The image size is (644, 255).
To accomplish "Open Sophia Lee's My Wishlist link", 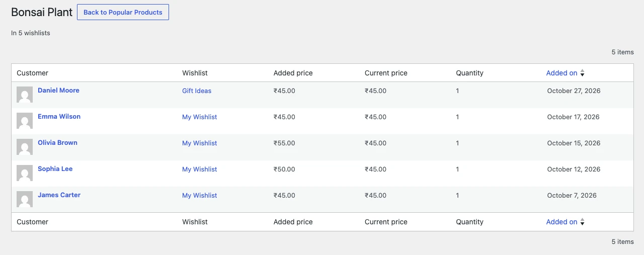I will point(200,169).
